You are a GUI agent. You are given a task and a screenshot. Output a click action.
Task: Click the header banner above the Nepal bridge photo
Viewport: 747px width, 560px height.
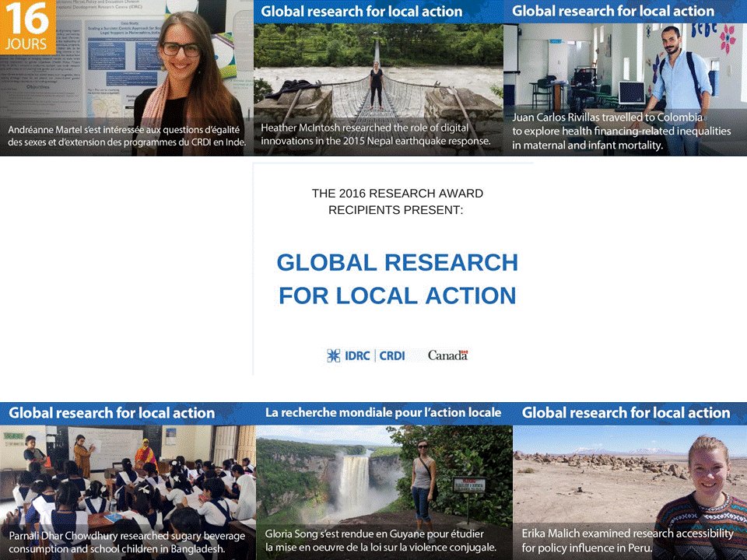pyautogui.click(x=378, y=12)
